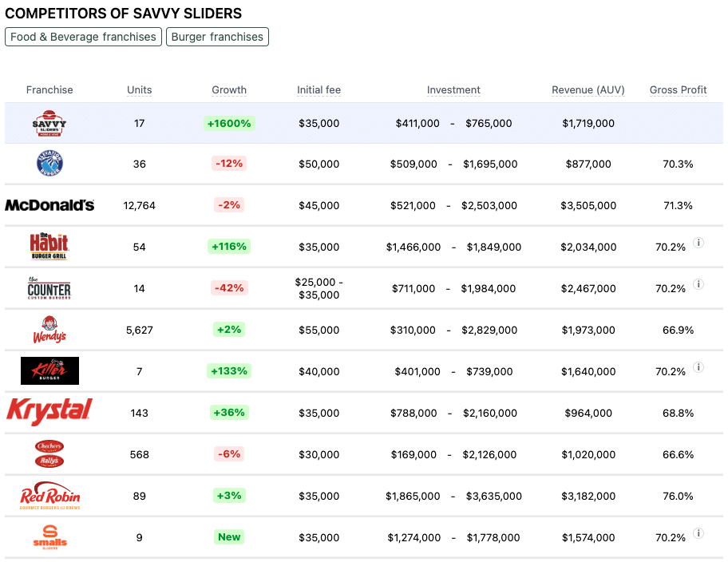Screen dimensions: 728x570
Task: Open the Burger franchises tag
Action: [217, 37]
